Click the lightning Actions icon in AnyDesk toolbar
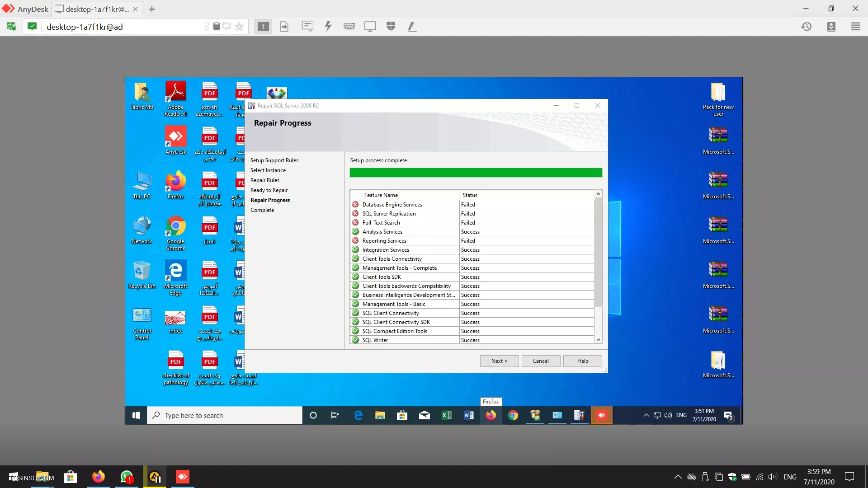This screenshot has height=488, width=868. pyautogui.click(x=329, y=27)
